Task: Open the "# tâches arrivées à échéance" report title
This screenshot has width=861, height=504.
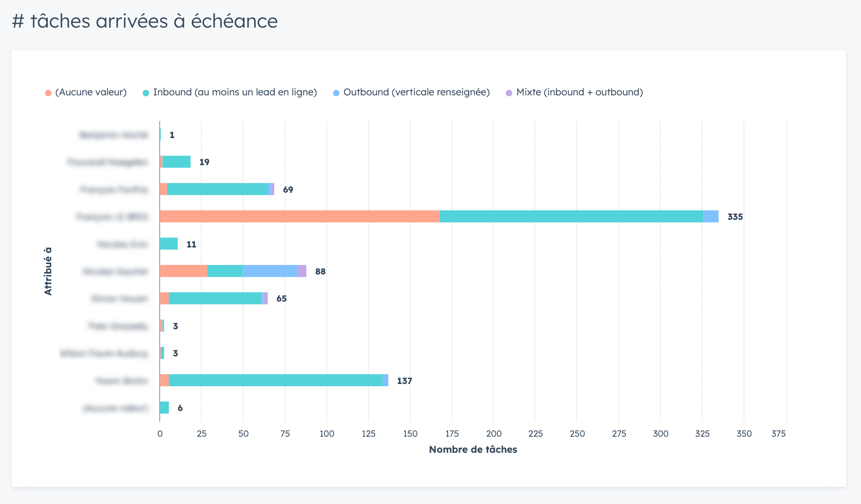Action: 145,21
